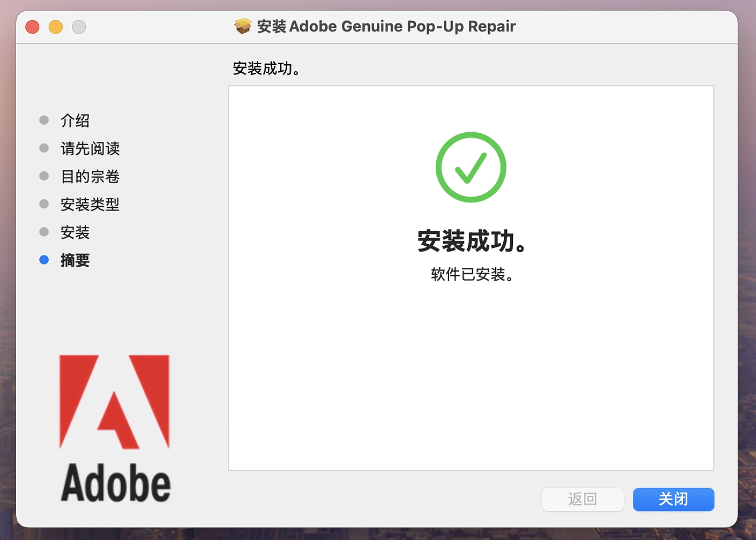Click the 安装类型 step in the sidebar

pos(90,205)
